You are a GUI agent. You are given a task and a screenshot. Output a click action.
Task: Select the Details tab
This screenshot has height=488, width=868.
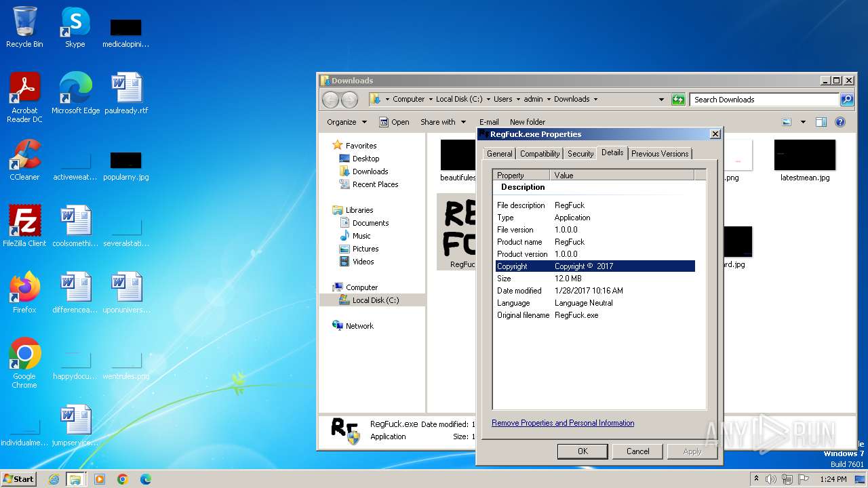[612, 153]
